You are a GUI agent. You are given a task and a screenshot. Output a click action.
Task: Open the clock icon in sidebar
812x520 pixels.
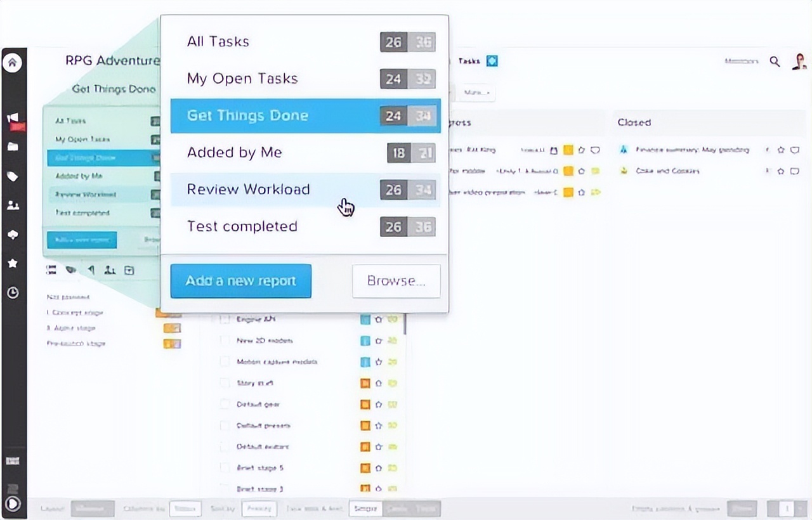(13, 292)
